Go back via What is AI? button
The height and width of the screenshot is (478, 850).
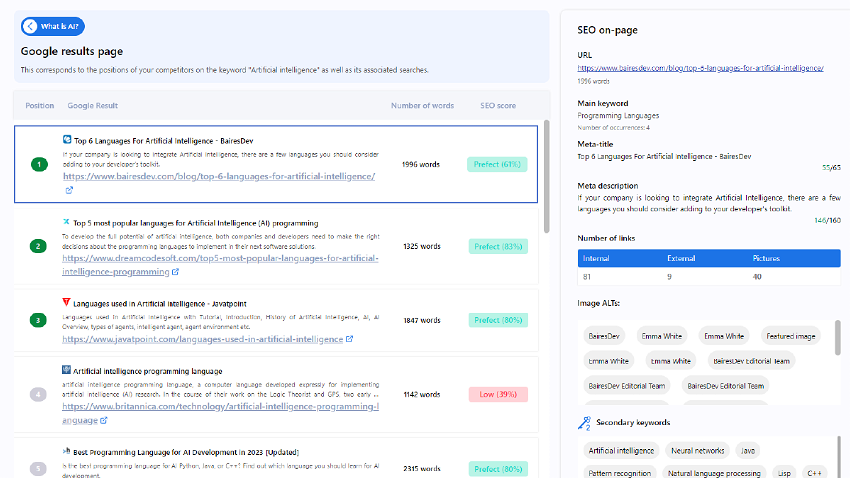(x=53, y=26)
